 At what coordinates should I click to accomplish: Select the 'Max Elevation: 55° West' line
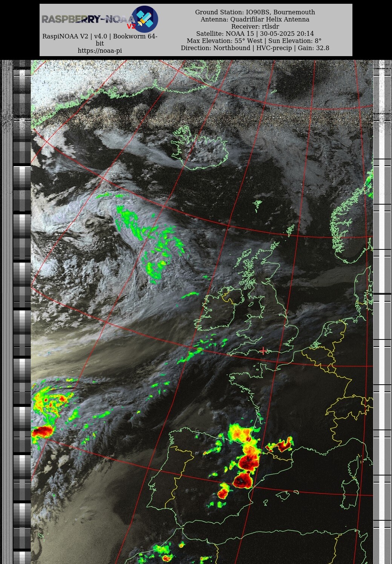[254, 41]
